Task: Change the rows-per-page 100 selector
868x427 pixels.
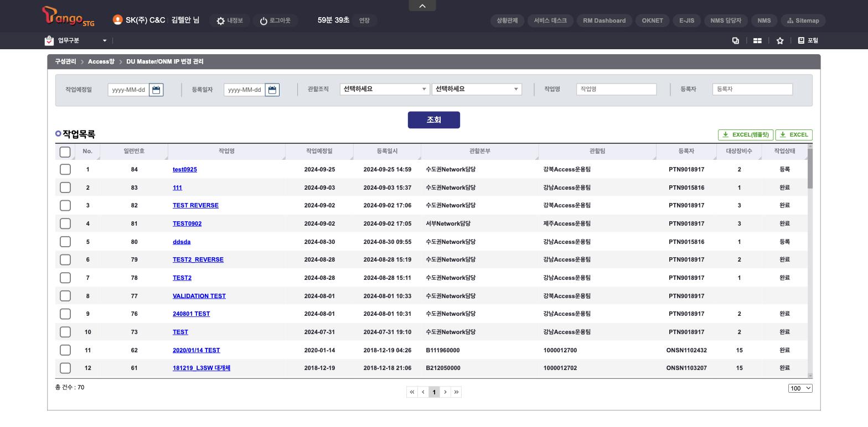Action: tap(800, 388)
